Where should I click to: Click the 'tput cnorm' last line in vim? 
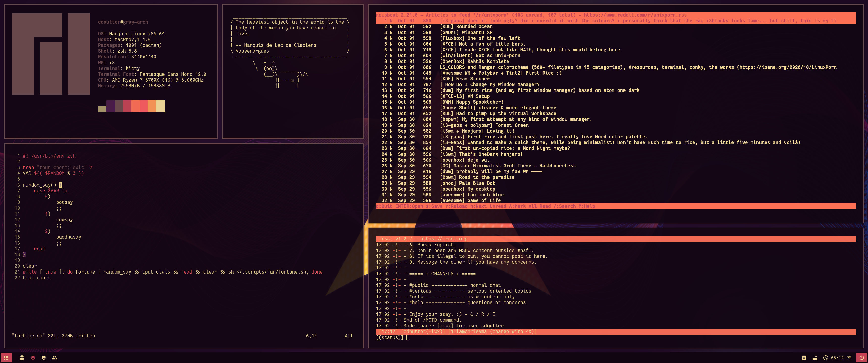37,278
